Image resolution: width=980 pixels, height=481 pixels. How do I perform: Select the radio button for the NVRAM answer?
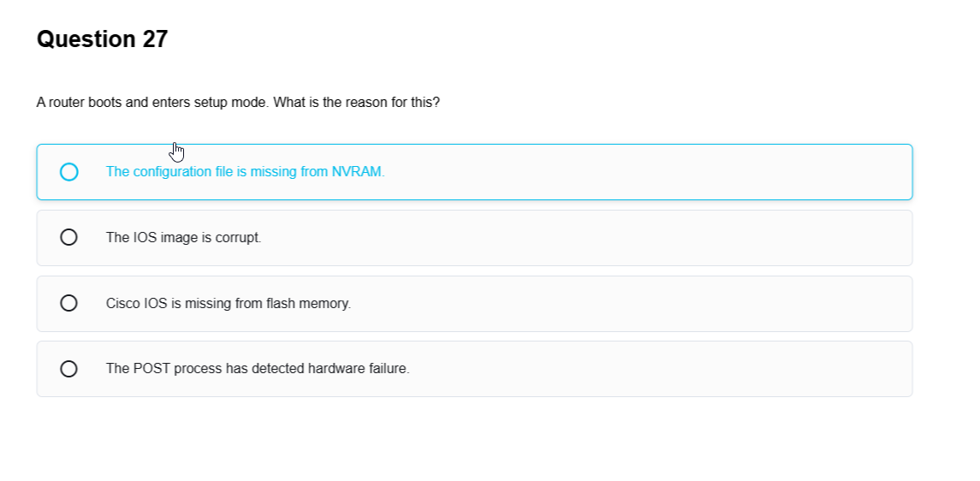click(69, 172)
